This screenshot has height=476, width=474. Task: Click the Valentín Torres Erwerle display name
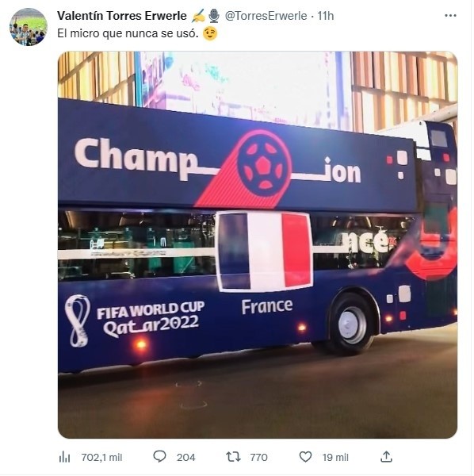[122, 16]
